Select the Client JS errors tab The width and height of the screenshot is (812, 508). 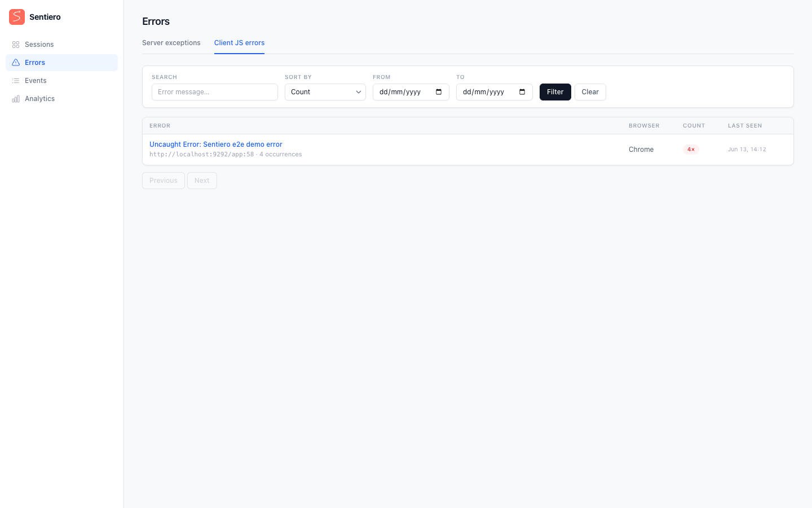pyautogui.click(x=239, y=43)
